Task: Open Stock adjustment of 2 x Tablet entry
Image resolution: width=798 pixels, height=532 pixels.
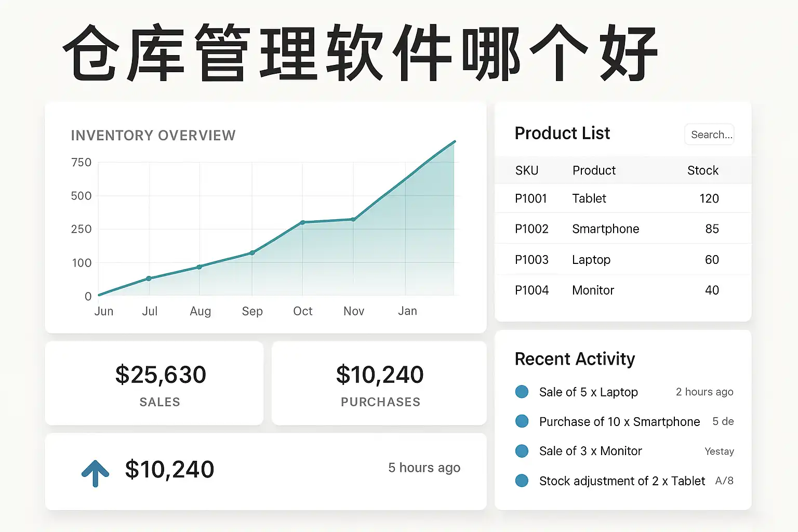Action: [622, 481]
